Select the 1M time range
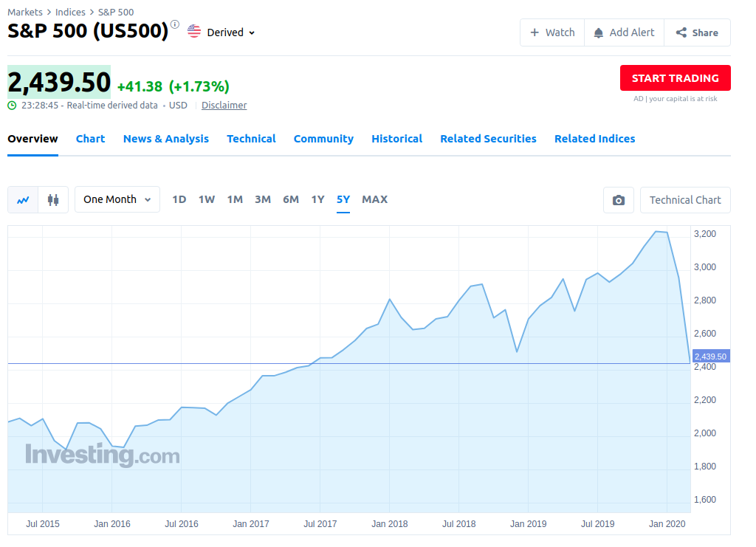The image size is (756, 547). coord(235,199)
